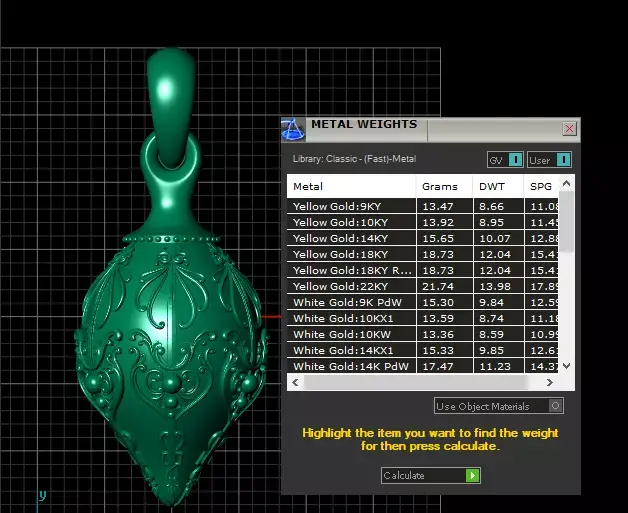
Task: Sort by the Metal column header
Action: (351, 187)
